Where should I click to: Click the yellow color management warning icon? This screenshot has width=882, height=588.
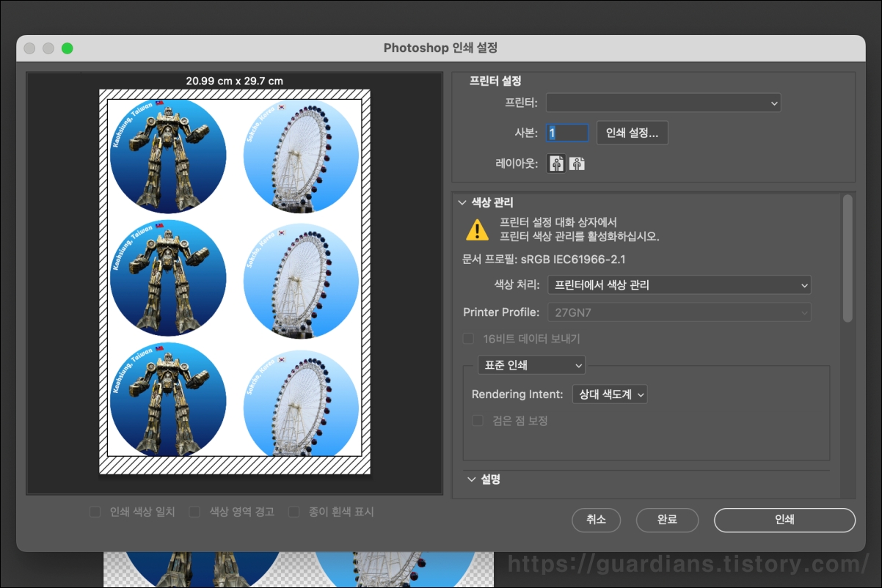pyautogui.click(x=477, y=229)
